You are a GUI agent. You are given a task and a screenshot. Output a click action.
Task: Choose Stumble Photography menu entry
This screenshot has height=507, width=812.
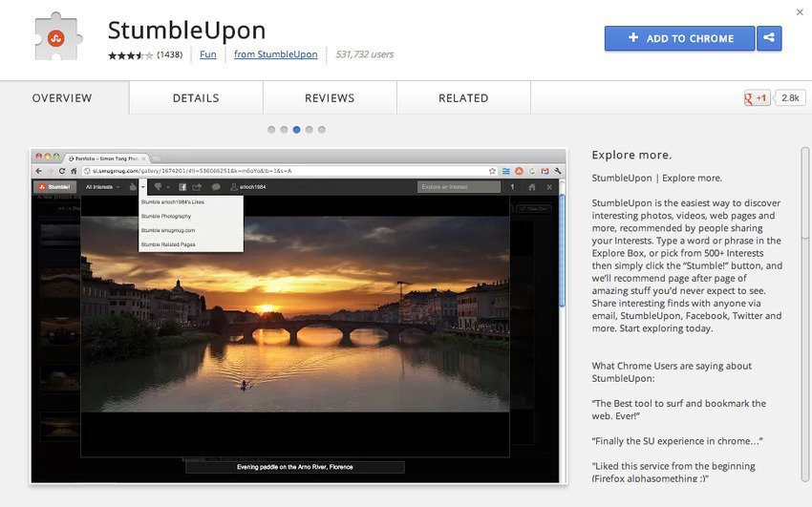click(190, 216)
